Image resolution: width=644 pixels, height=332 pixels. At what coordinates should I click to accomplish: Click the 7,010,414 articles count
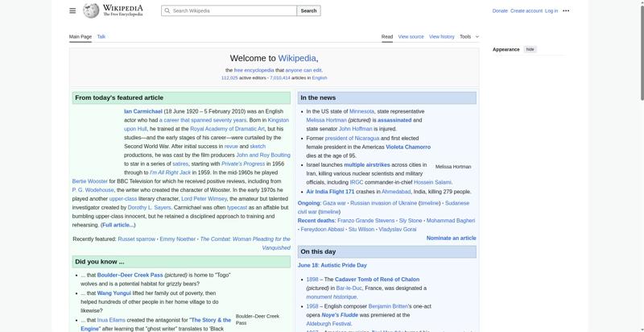click(279, 77)
